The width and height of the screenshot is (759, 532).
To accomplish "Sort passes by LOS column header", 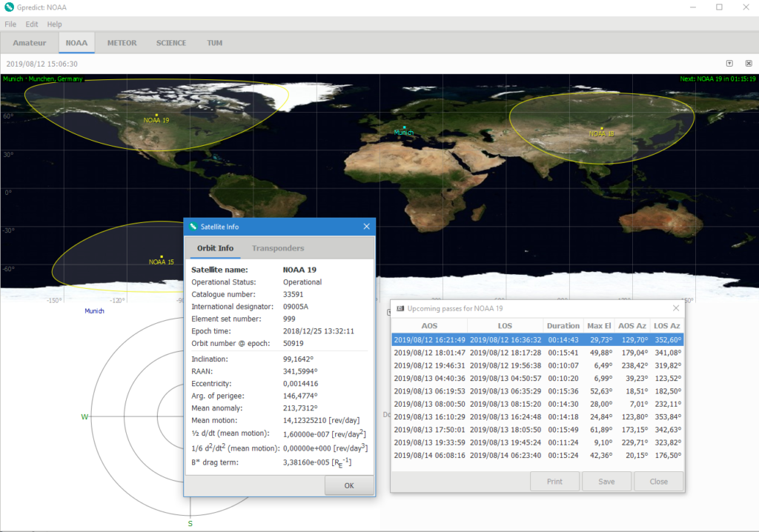I will pyautogui.click(x=505, y=326).
